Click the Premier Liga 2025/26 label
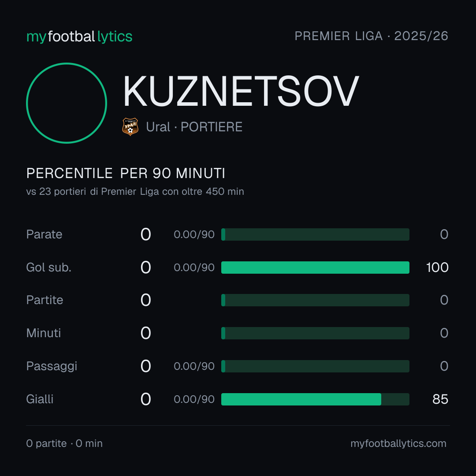Image resolution: width=476 pixels, height=476 pixels. [x=371, y=36]
